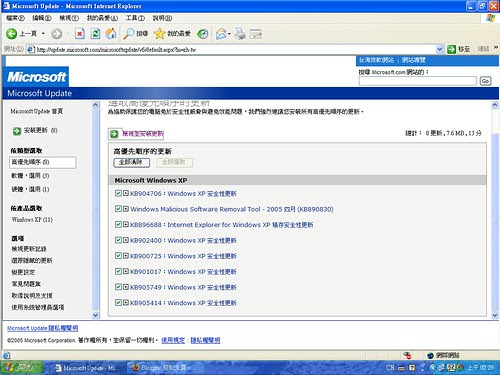500x375 pixels.
Task: Uncheck the KB900725 update checkbox
Action: pyautogui.click(x=118, y=256)
